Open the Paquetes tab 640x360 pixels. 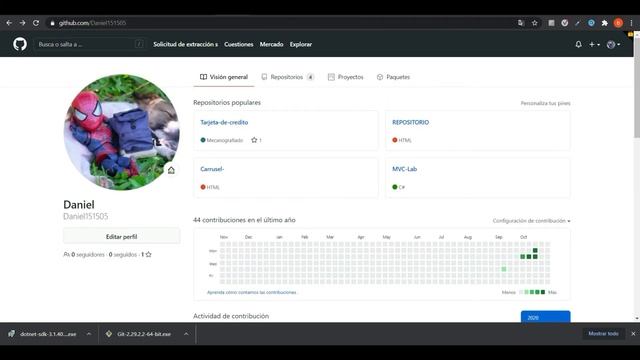pos(393,77)
